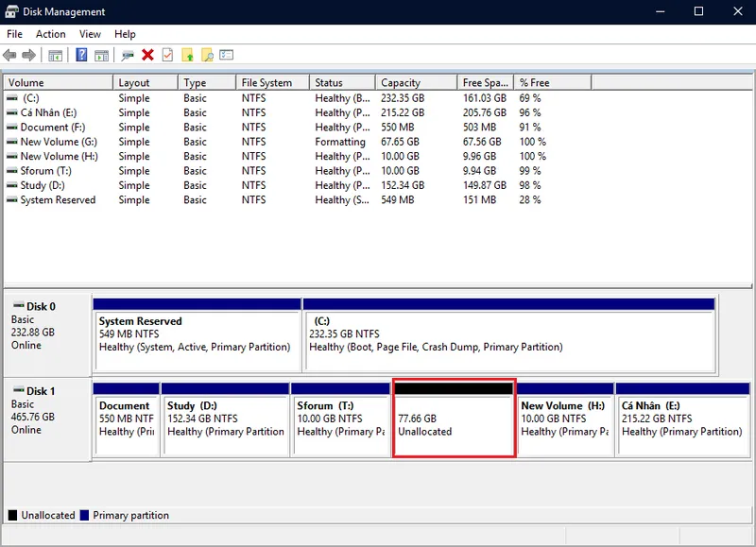This screenshot has height=547, width=756.
Task: Open the File menu
Action: point(14,34)
